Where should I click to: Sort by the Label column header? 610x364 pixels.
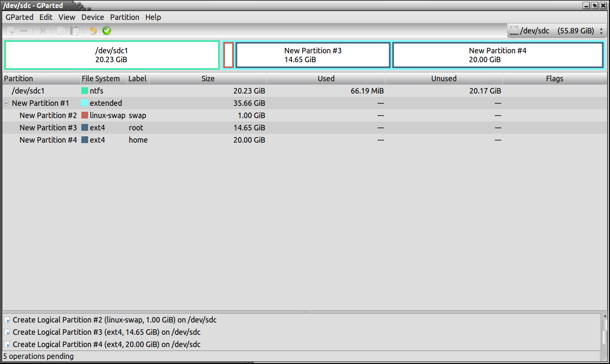pos(138,79)
